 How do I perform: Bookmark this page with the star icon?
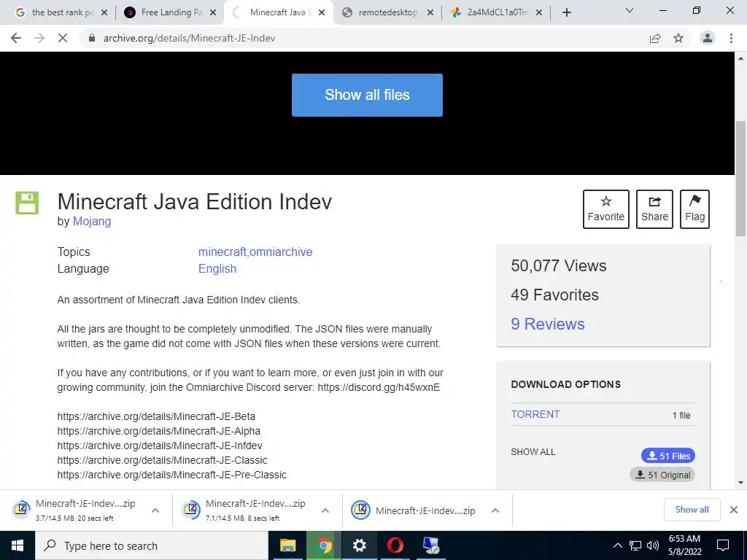[678, 38]
